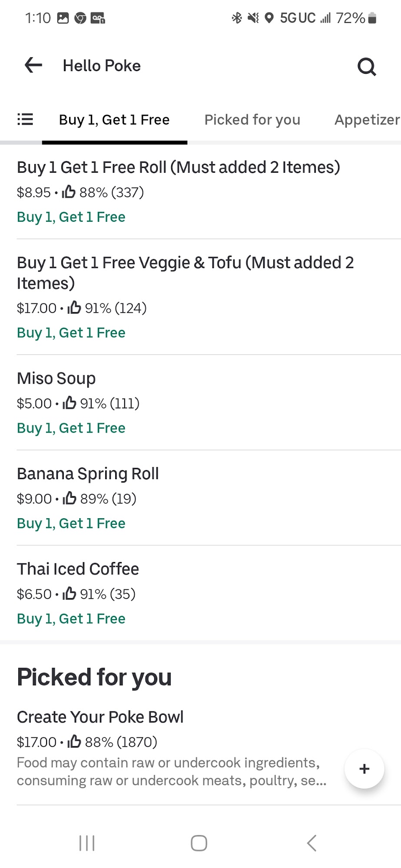Tap the thumbs-up rating icon for Miso Soup
Screen dimensions: 401x868
click(70, 403)
